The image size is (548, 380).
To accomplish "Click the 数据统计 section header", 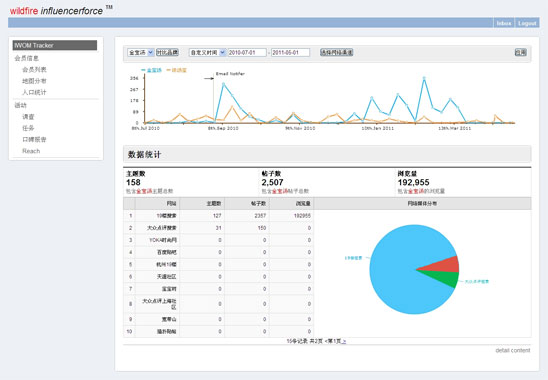I will tap(327, 154).
